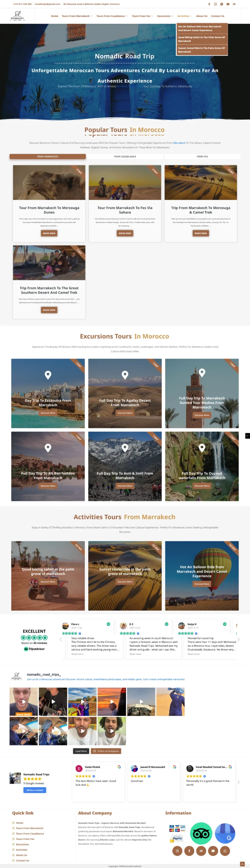Screen dimensions: 250x868
Task: Play the Sand Bath Instagram video thumbnail
Action: click(x=24, y=702)
